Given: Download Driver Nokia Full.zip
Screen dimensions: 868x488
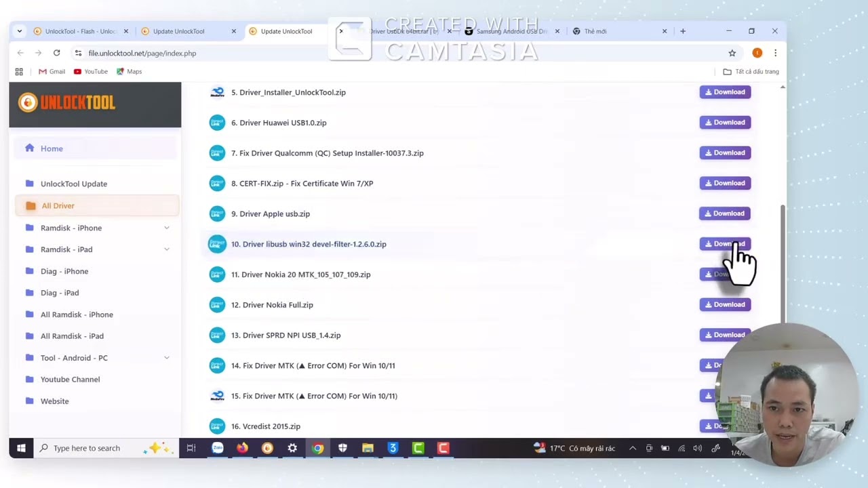Looking at the screenshot, I should 725,304.
